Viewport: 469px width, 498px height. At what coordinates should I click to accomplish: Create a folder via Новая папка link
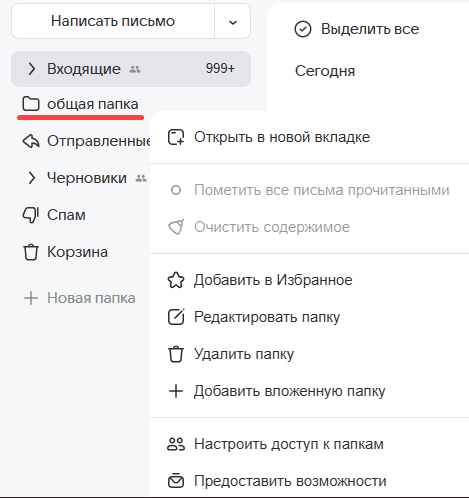(91, 298)
